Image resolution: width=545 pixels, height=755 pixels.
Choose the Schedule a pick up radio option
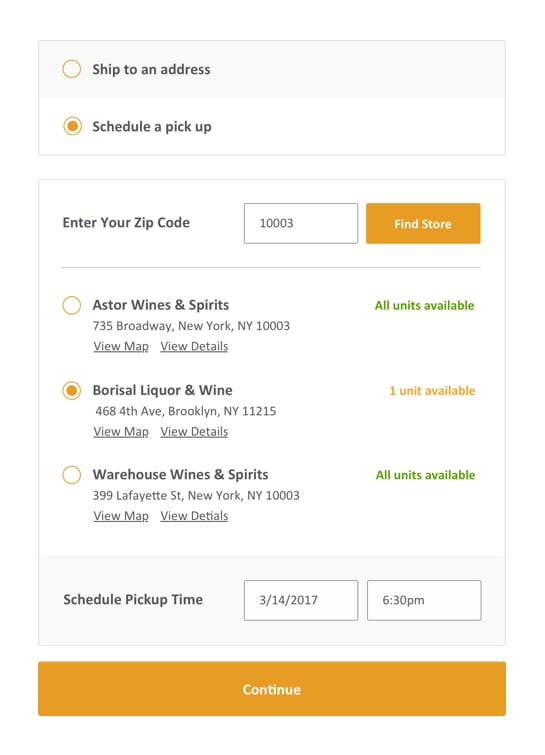click(x=72, y=126)
